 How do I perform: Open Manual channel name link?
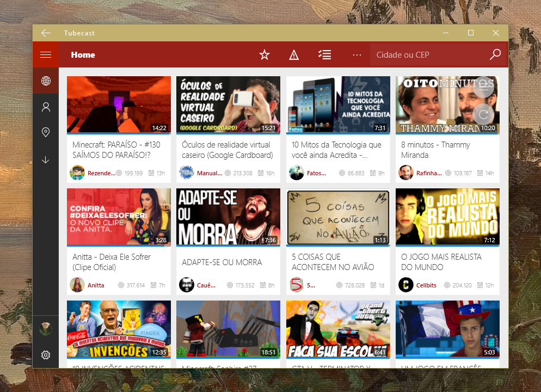[x=210, y=173]
